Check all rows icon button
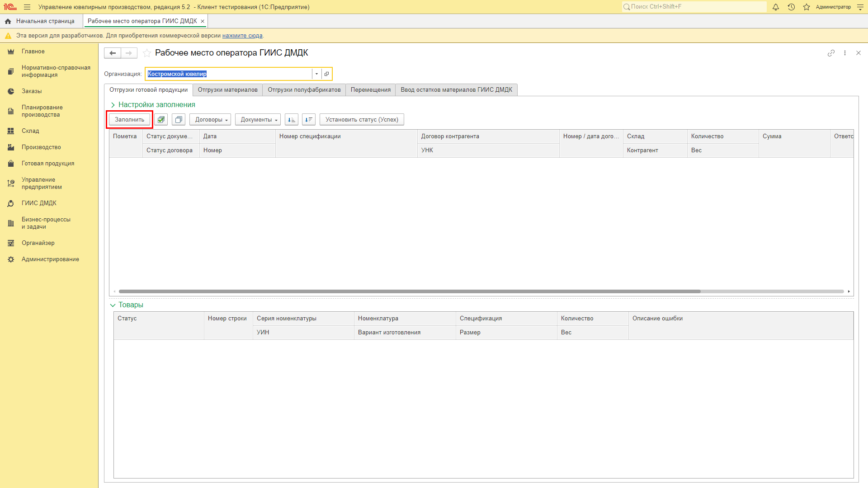This screenshot has width=868, height=488. [161, 120]
